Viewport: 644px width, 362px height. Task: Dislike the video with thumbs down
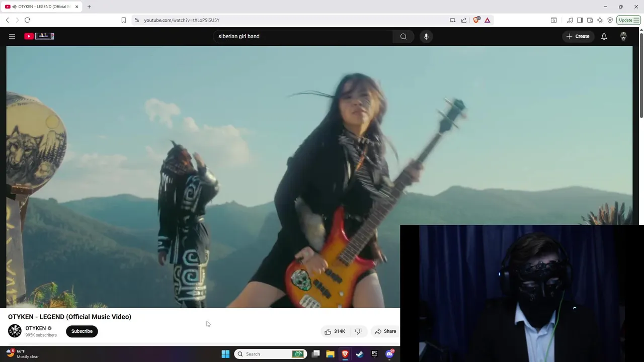tap(358, 331)
